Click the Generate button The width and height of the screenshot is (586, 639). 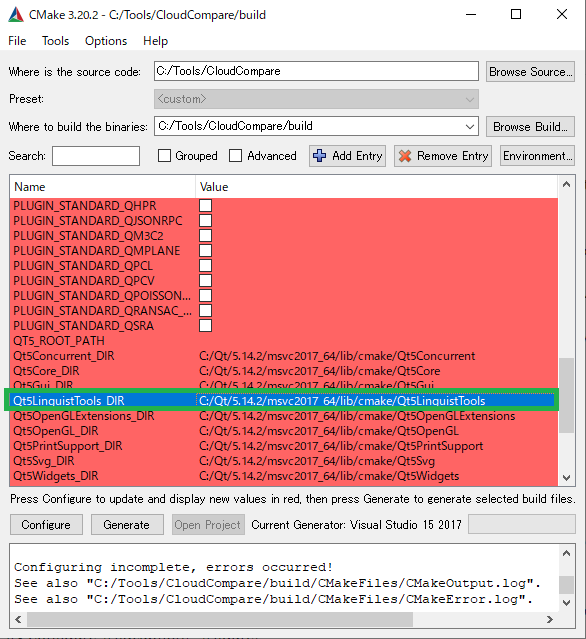pos(127,524)
